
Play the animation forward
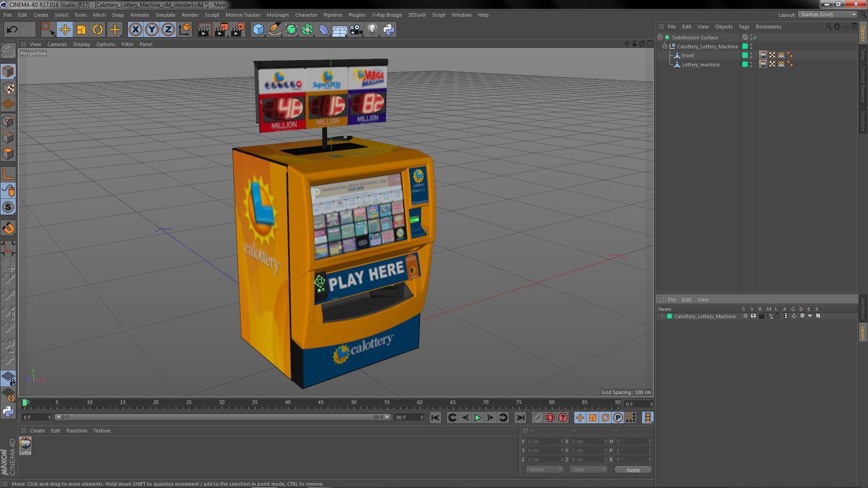tap(477, 418)
